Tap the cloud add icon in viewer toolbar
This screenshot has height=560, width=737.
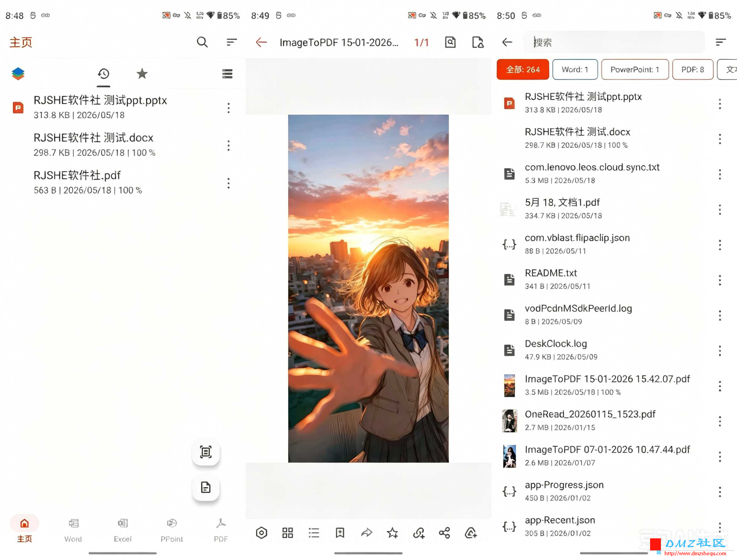tap(471, 533)
